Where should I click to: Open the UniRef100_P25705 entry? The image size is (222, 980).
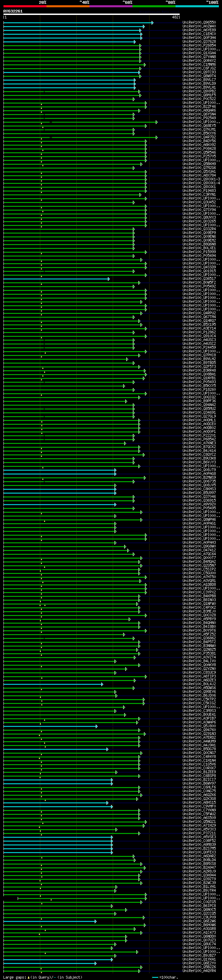[x=199, y=156]
